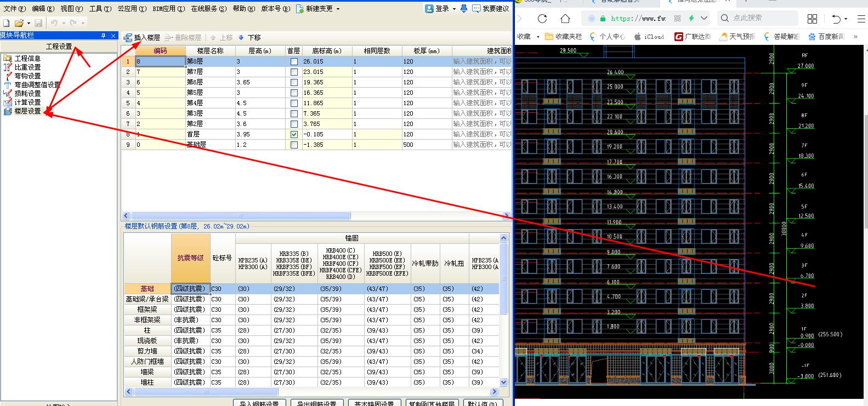868x406 pixels.
Task: Toggle 首层 checkbox for 基础层 row
Action: tap(294, 145)
